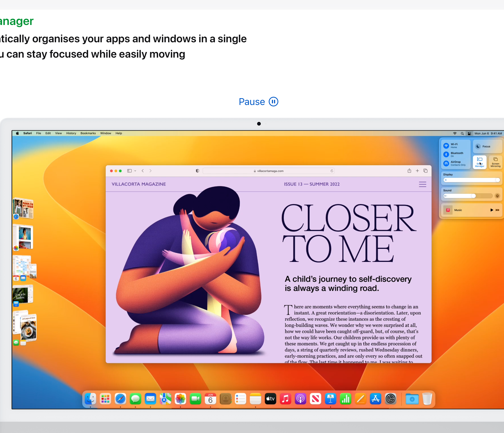
Task: Open Launchpad from the Dock
Action: click(x=105, y=399)
